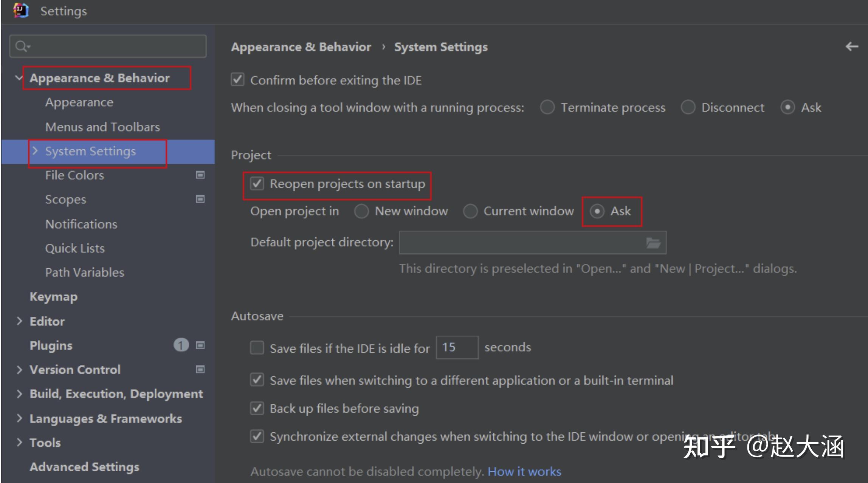Uncheck Back up files before saving
Screen dimensions: 868x483
point(257,409)
